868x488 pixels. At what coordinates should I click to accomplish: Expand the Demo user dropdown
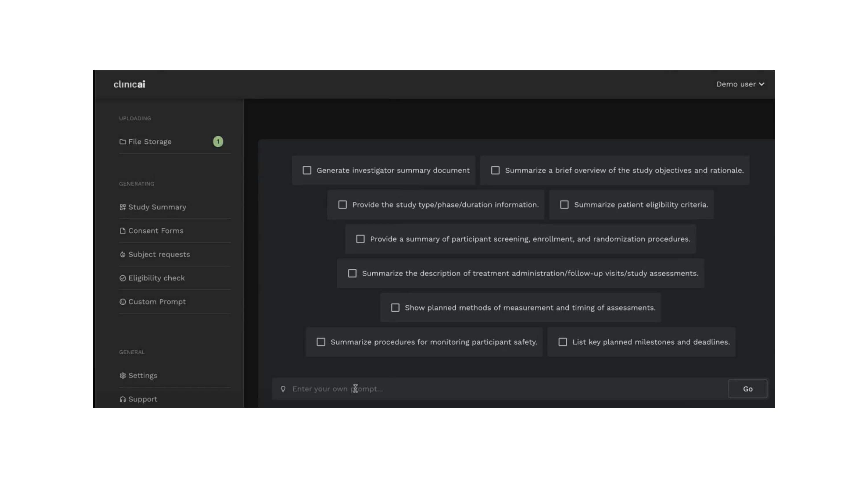pos(740,84)
